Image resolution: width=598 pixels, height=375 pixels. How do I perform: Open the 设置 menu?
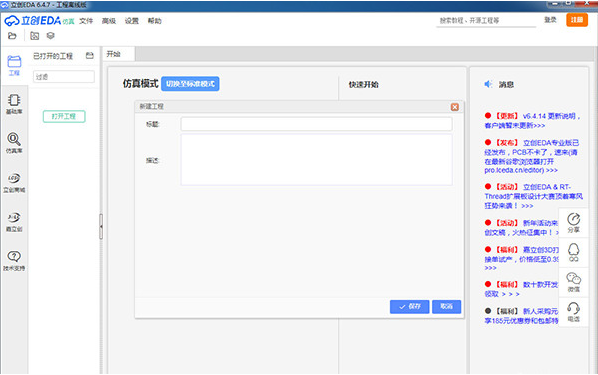132,21
